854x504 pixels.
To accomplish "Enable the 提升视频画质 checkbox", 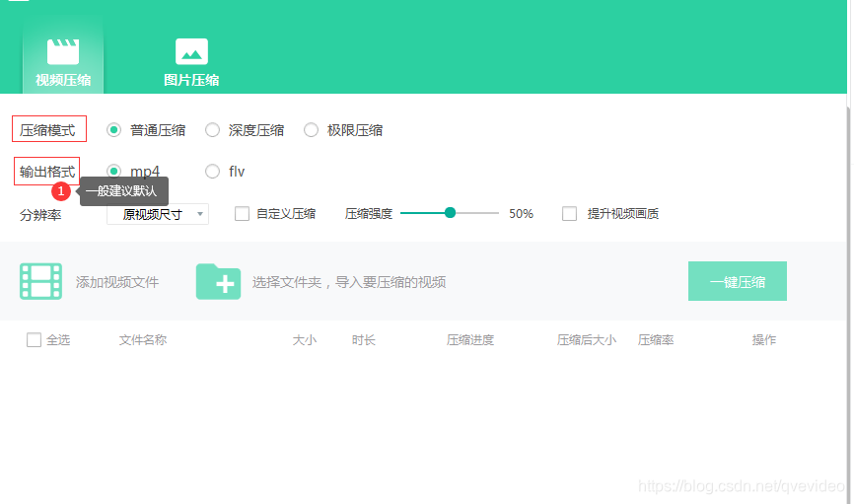I will click(570, 214).
